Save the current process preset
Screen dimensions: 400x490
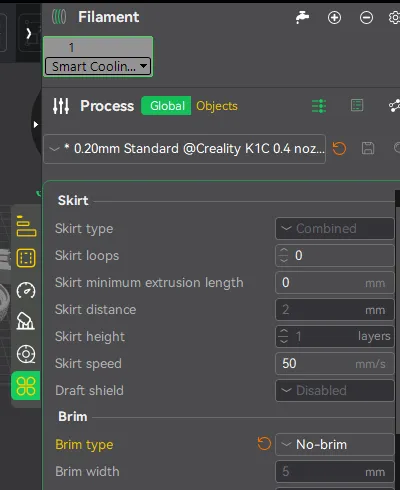tap(368, 148)
